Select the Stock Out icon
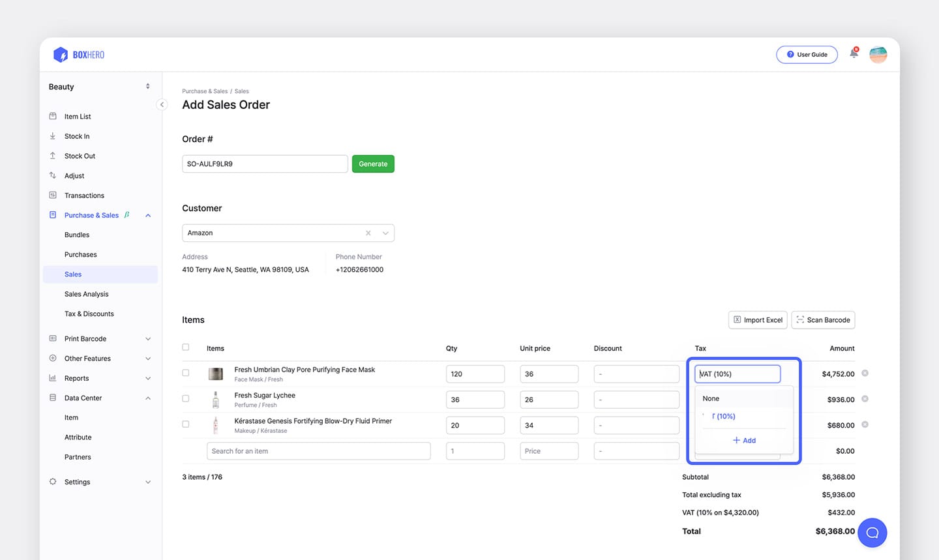 coord(53,155)
